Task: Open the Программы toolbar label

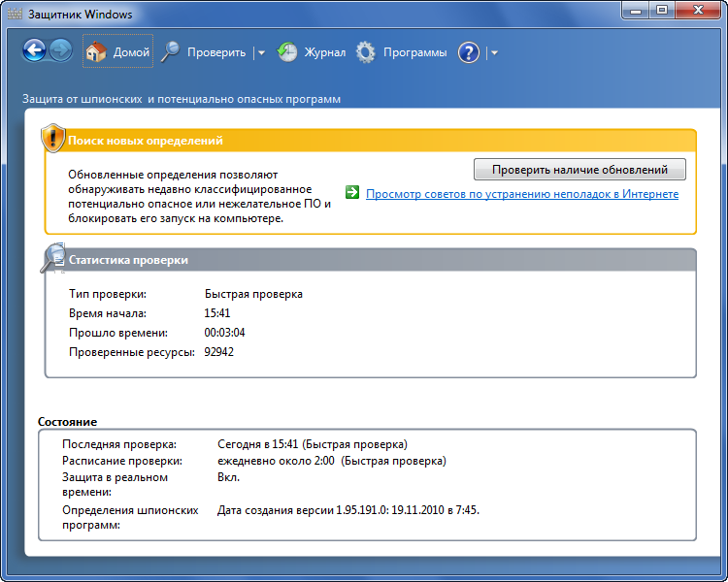Action: click(415, 52)
